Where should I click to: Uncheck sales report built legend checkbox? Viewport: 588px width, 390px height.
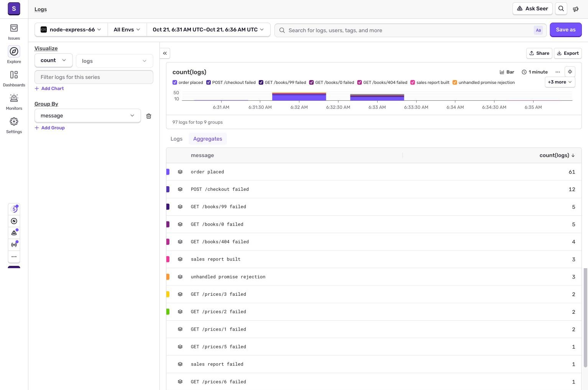coord(413,82)
